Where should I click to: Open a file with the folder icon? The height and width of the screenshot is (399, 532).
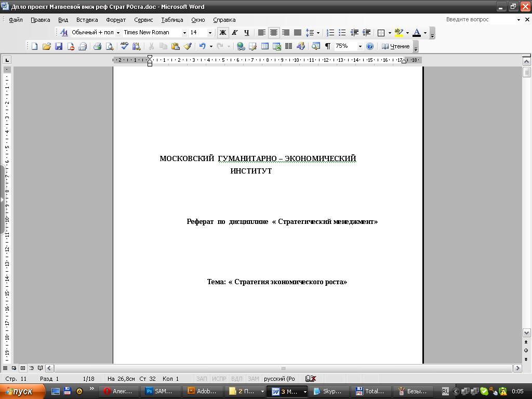[46, 46]
